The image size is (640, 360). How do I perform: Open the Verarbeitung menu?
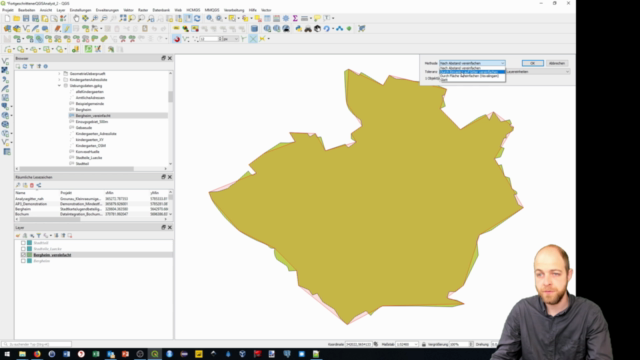pos(234,10)
